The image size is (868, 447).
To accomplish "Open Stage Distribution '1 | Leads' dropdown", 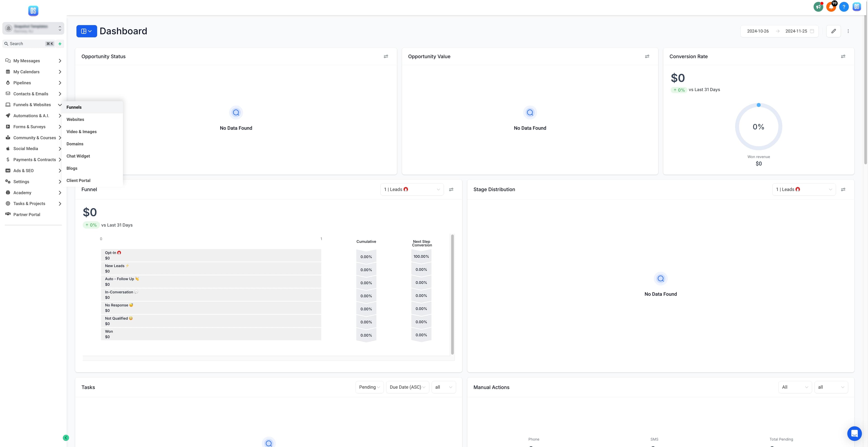I will [x=804, y=189].
